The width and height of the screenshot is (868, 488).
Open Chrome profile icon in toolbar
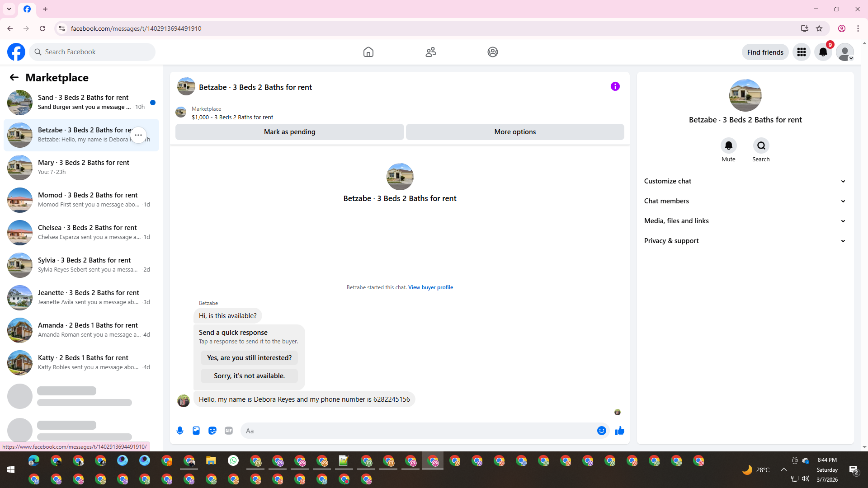(x=842, y=28)
